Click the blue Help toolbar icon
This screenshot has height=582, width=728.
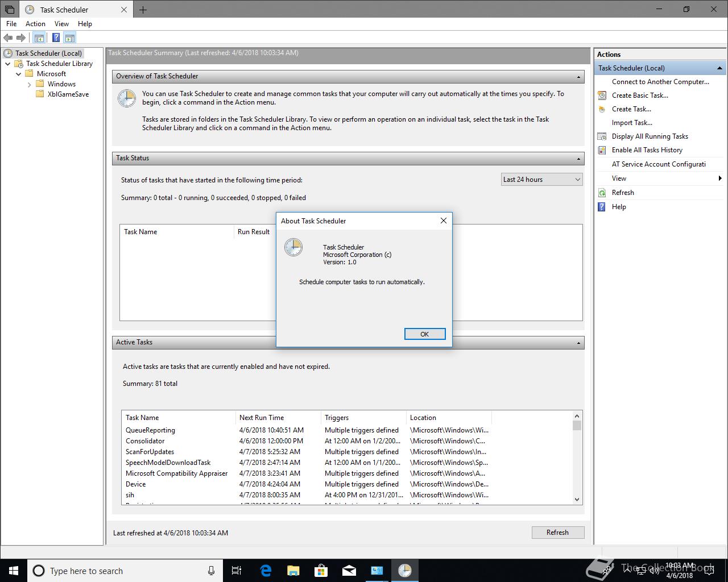[x=56, y=38]
